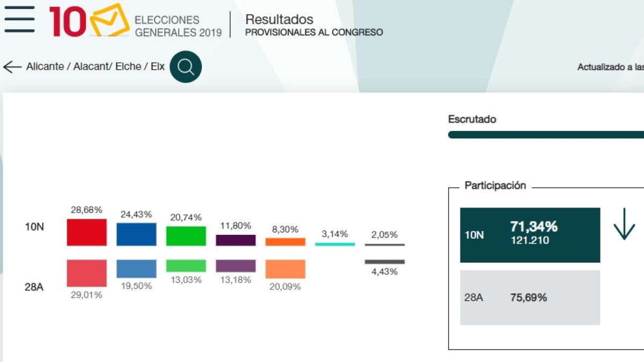Open the hamburger menu

tap(19, 19)
